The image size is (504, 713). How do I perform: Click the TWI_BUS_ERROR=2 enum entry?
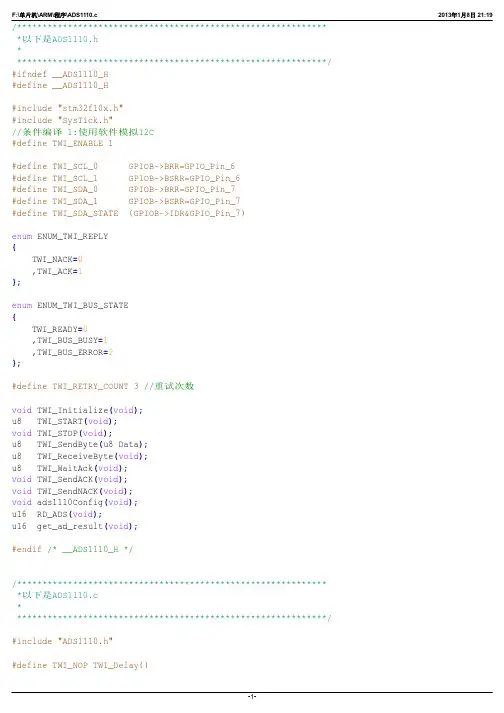pos(72,352)
